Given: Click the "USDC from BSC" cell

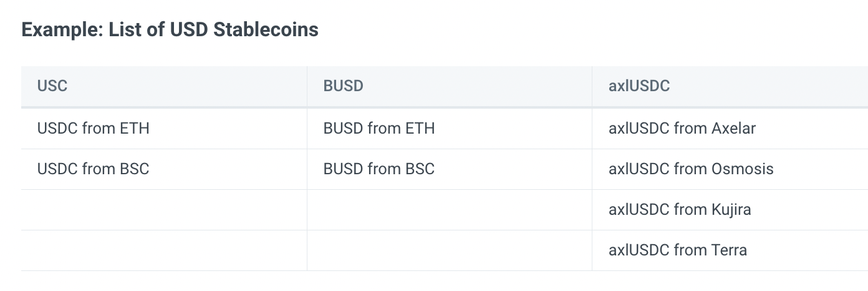Looking at the screenshot, I should [164, 169].
